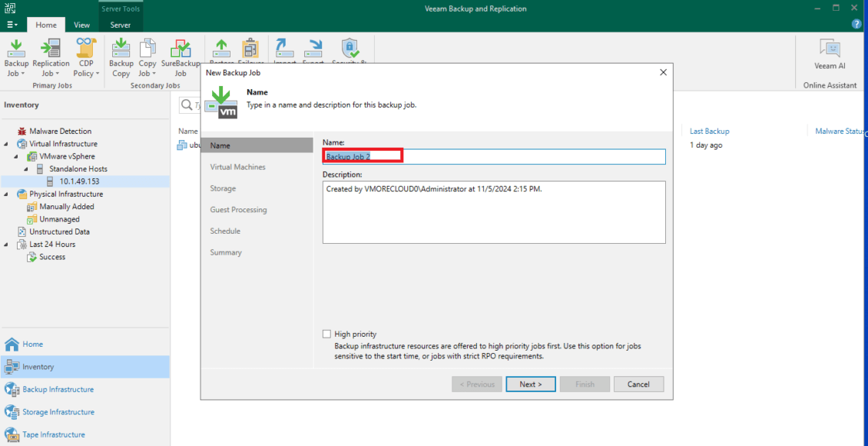Enable the High priority checkbox
The height and width of the screenshot is (446, 868).
pos(327,334)
